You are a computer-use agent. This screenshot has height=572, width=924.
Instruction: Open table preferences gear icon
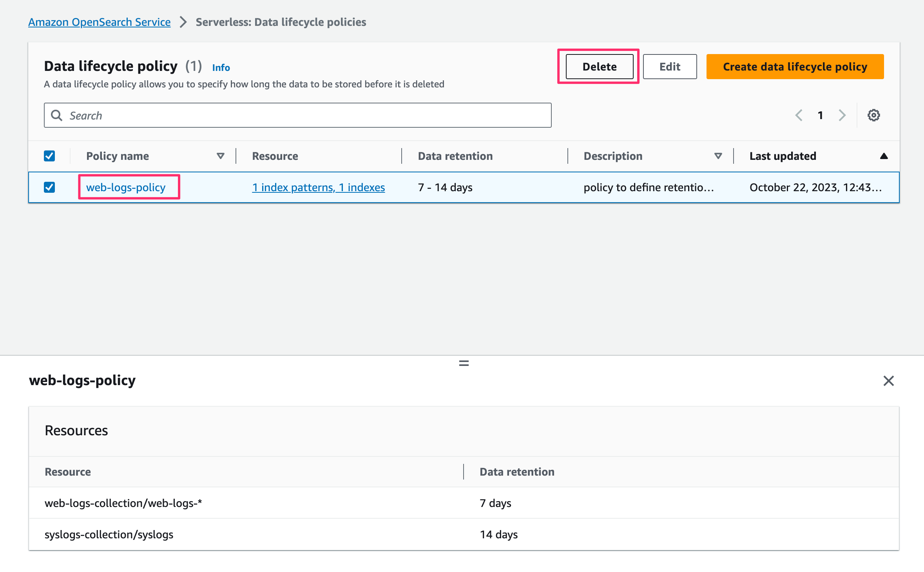click(x=873, y=115)
